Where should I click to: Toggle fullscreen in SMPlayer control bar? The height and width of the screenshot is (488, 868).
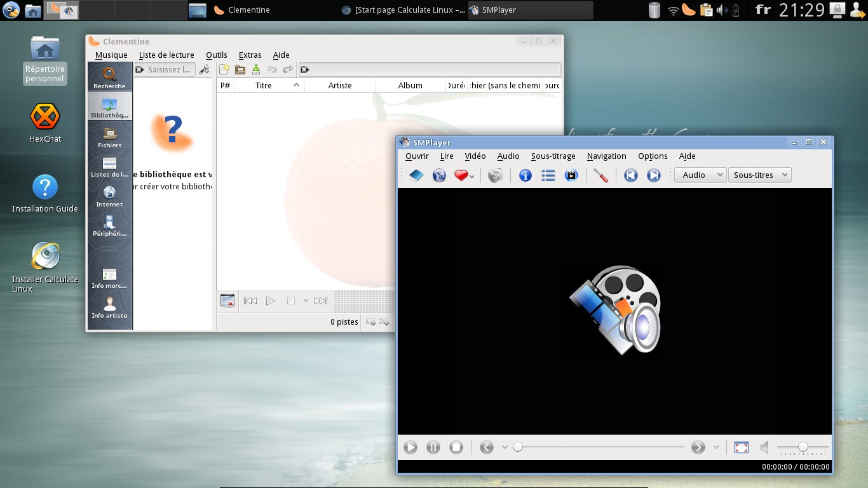[x=742, y=447]
